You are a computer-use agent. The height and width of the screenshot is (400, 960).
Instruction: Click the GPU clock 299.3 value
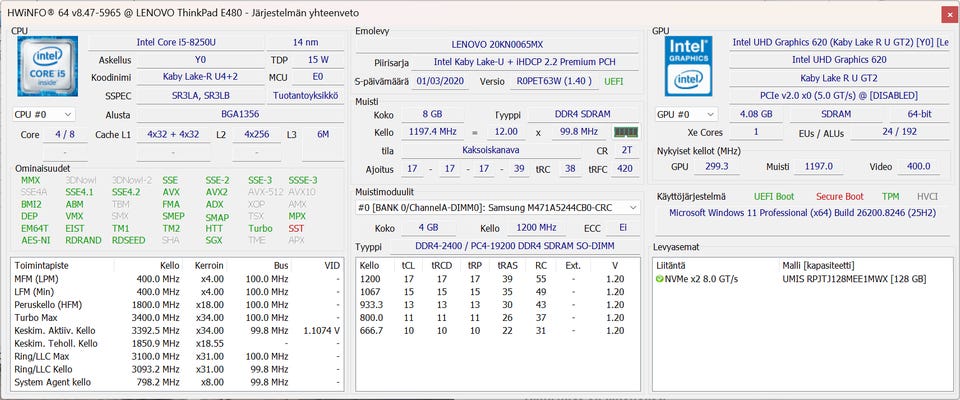(716, 167)
